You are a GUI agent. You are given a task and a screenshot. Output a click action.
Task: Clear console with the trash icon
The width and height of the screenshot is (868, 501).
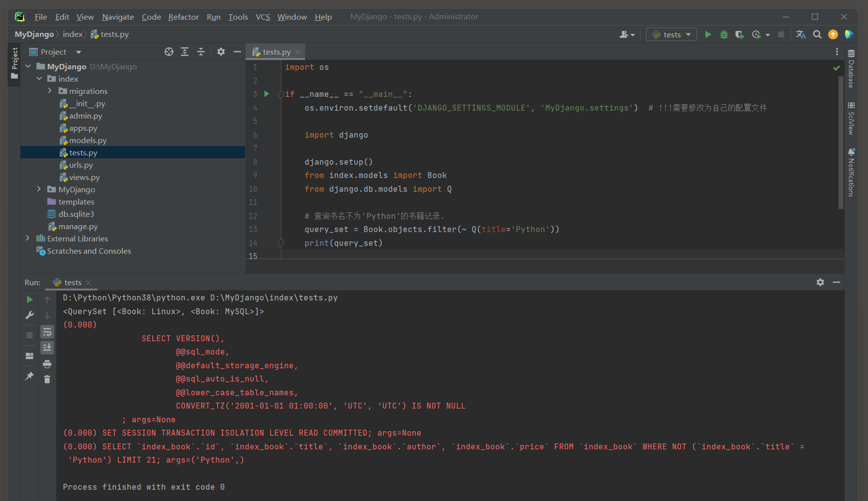click(47, 379)
